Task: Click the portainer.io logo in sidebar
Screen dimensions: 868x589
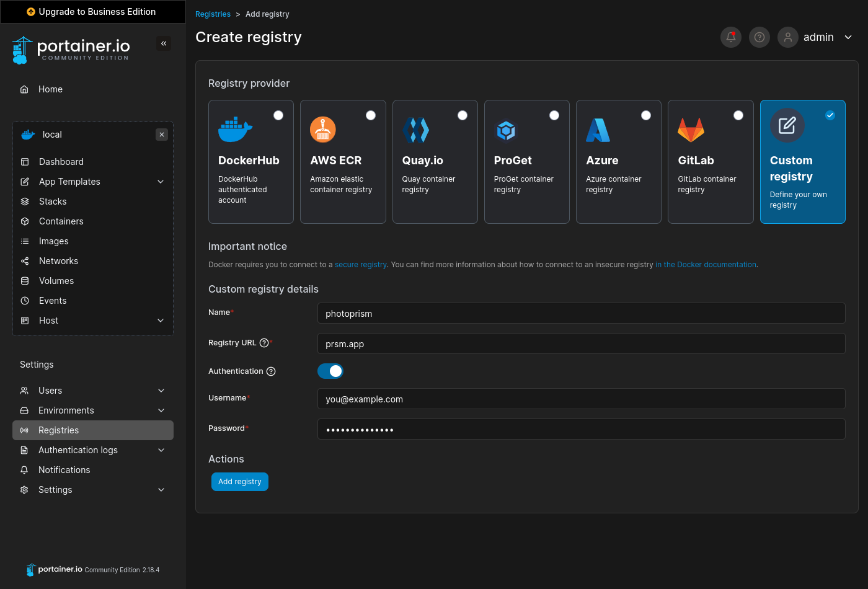Action: [x=71, y=50]
